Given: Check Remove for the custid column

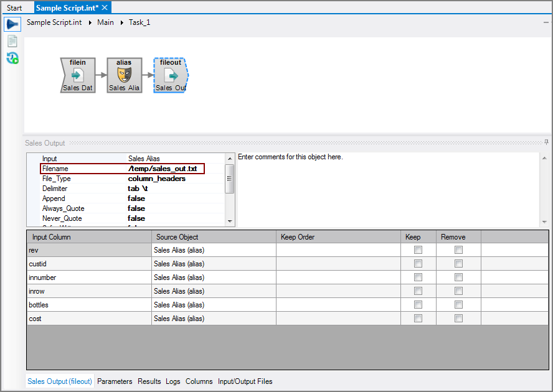Looking at the screenshot, I should click(x=458, y=263).
